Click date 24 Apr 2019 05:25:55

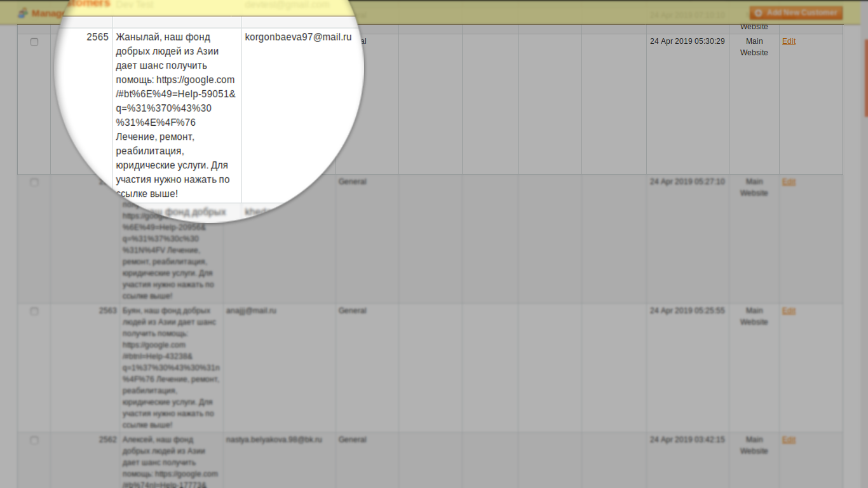[687, 311]
